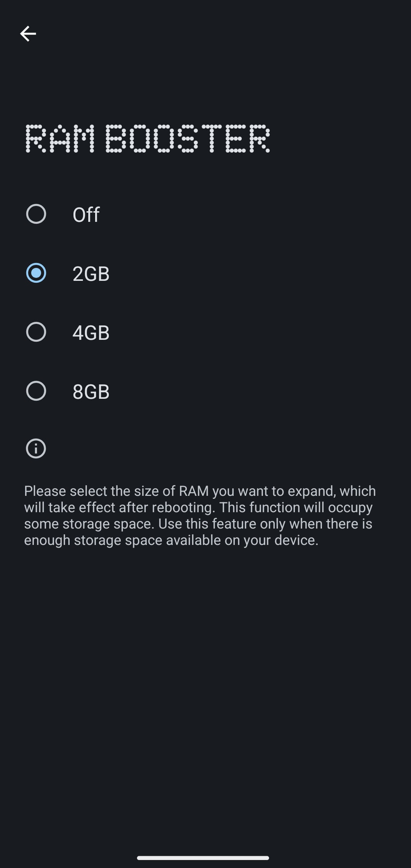This screenshot has height=868, width=411.
Task: Tap the "8GB" option label text
Action: click(91, 392)
